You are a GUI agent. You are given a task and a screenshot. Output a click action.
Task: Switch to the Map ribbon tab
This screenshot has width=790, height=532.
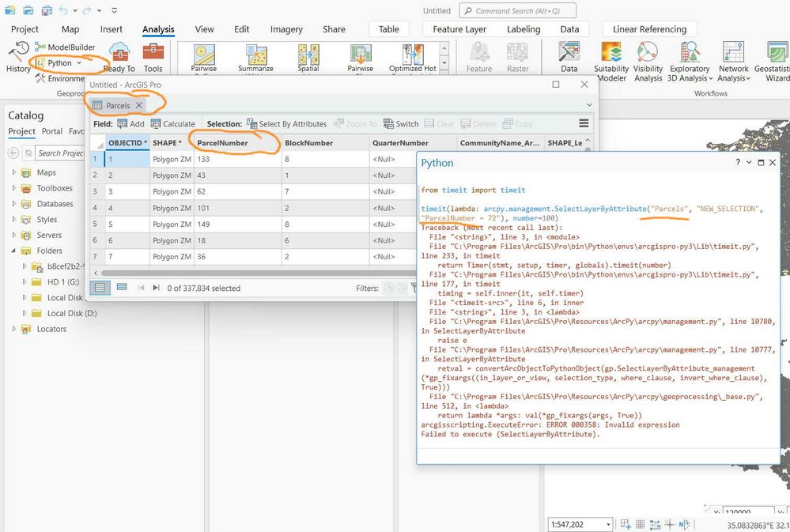70,29
